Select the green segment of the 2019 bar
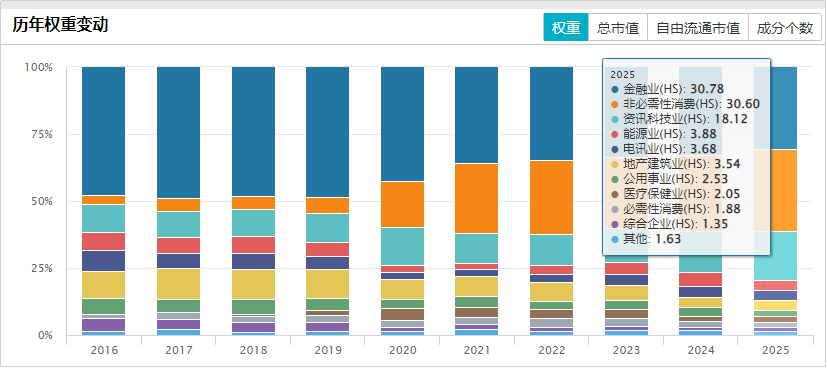This screenshot has width=827, height=369. [328, 305]
